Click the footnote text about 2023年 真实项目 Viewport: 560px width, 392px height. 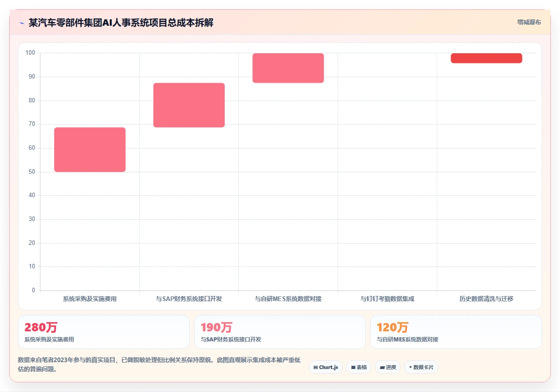(x=159, y=365)
